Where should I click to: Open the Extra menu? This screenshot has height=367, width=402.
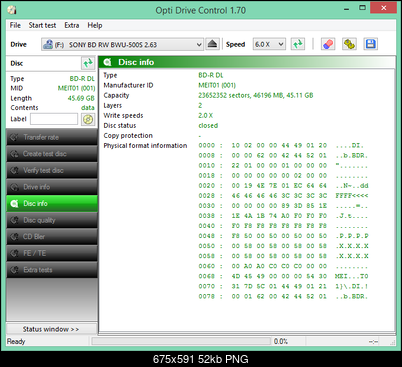(x=72, y=25)
